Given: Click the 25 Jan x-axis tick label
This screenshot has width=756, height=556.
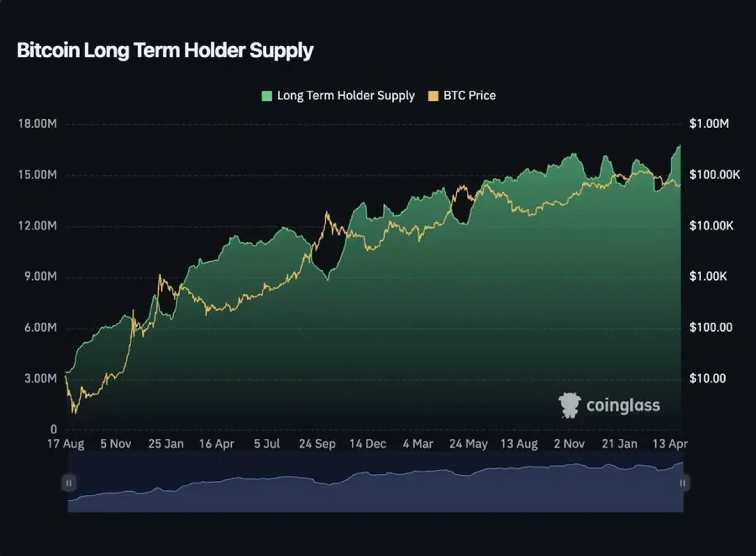Looking at the screenshot, I should 166,444.
